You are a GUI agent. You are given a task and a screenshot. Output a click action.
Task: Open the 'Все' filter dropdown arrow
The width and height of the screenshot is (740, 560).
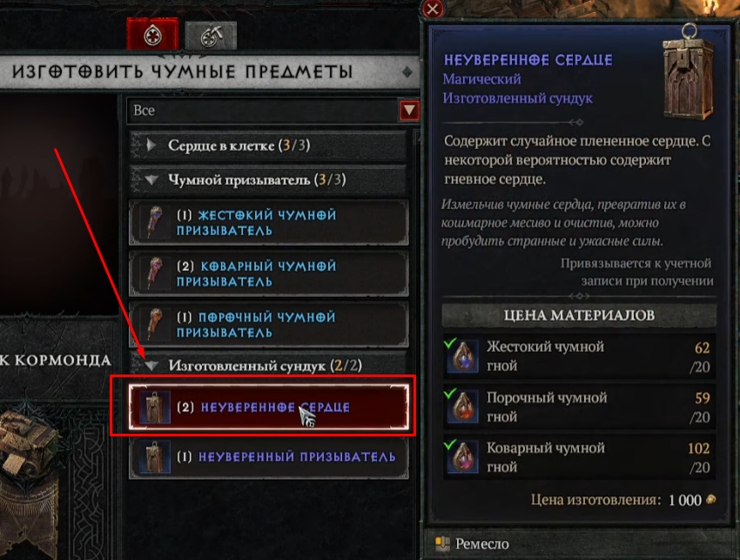(408, 111)
